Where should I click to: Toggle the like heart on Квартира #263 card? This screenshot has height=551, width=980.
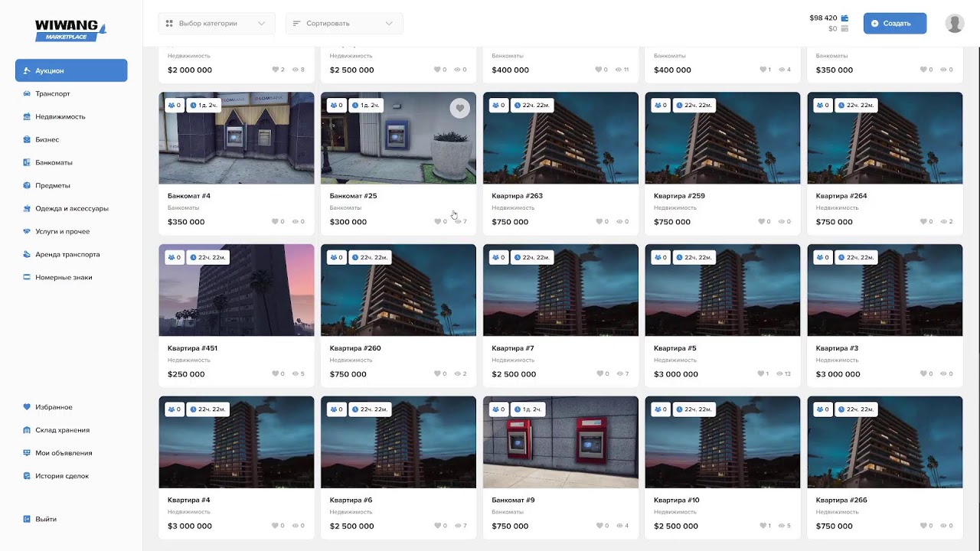click(599, 222)
